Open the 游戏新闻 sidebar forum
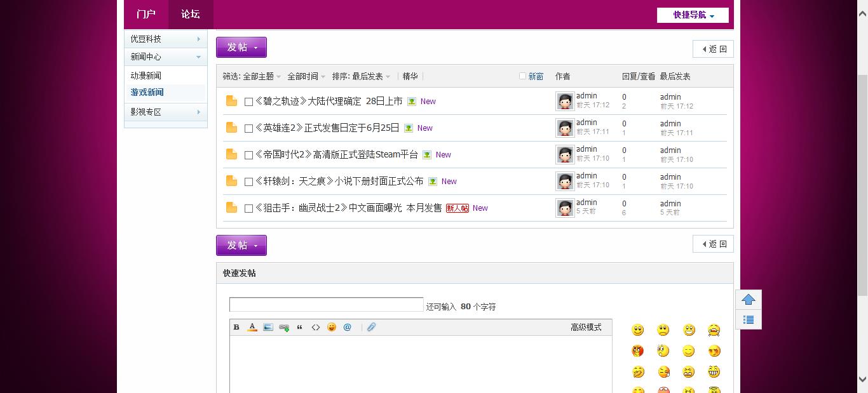The height and width of the screenshot is (393, 868). click(x=147, y=92)
